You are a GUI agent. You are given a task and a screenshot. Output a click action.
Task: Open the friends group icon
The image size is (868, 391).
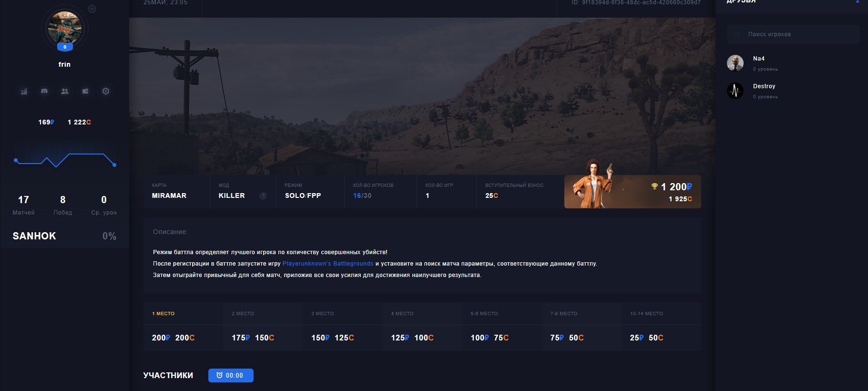click(x=65, y=91)
